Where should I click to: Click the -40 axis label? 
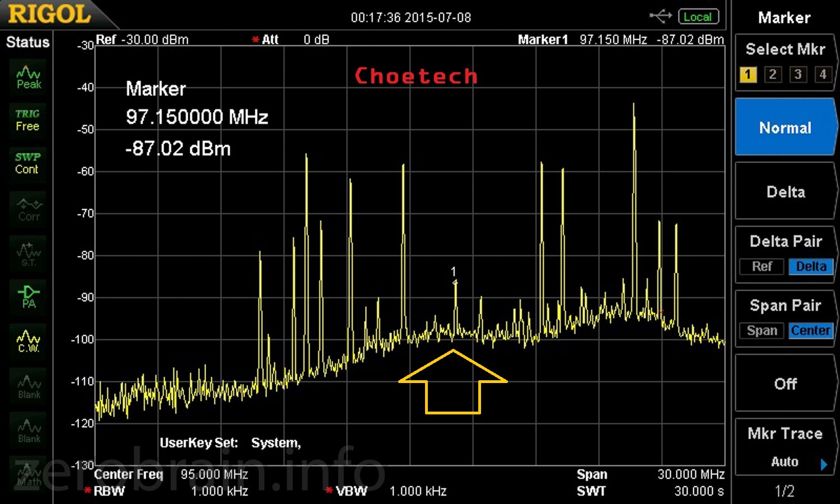tap(85, 87)
